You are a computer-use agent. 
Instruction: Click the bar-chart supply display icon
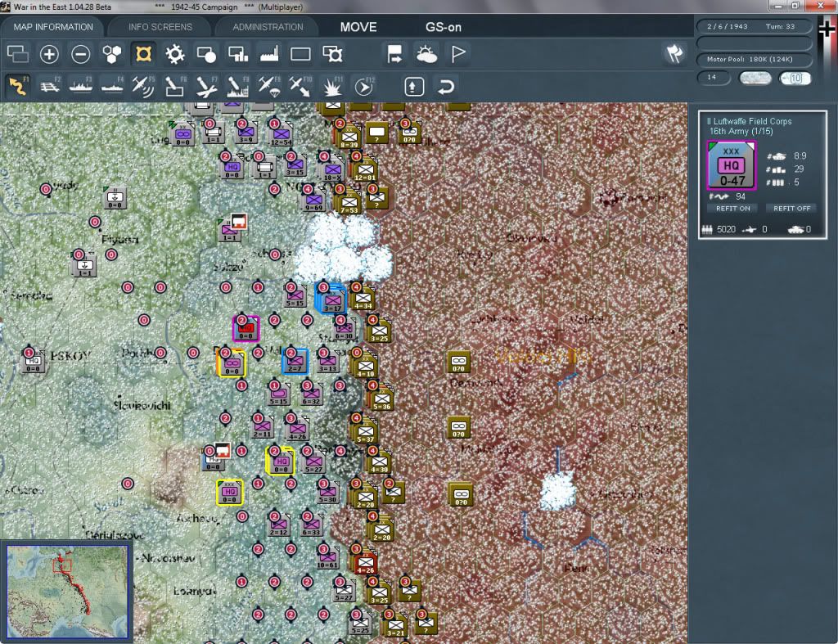[238, 54]
